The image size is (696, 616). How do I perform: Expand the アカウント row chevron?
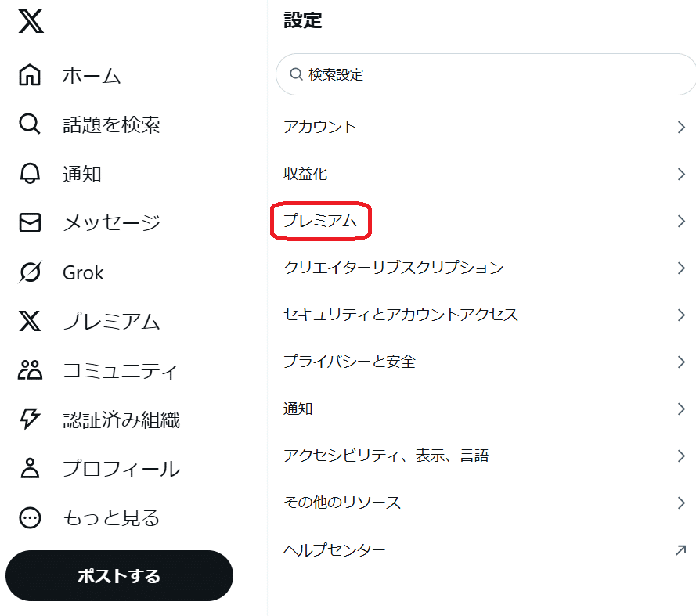click(x=680, y=127)
